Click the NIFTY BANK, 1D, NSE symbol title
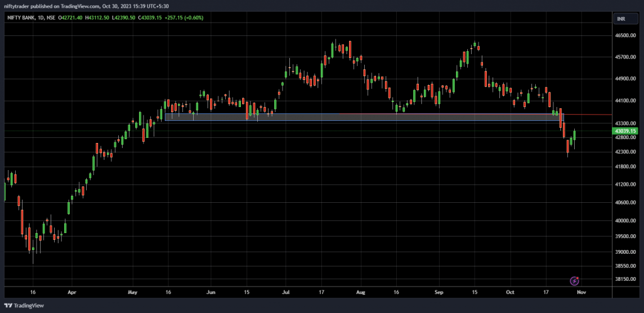 31,18
